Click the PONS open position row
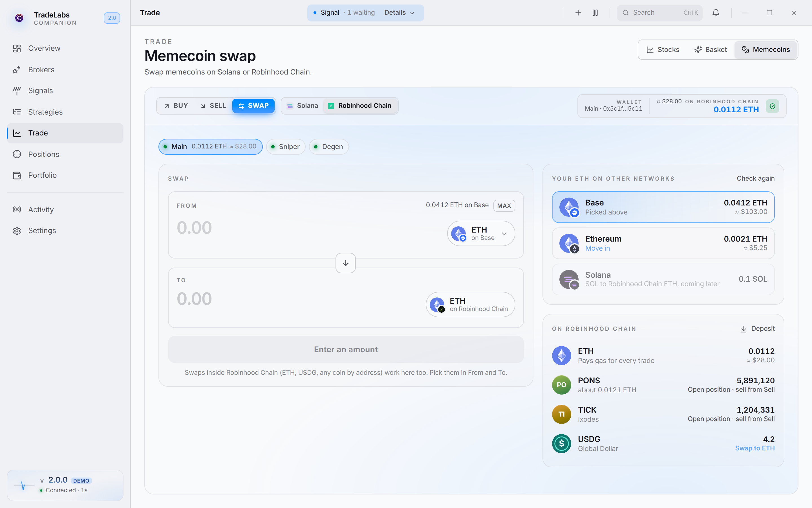Viewport: 812px width, 508px height. coord(663,385)
